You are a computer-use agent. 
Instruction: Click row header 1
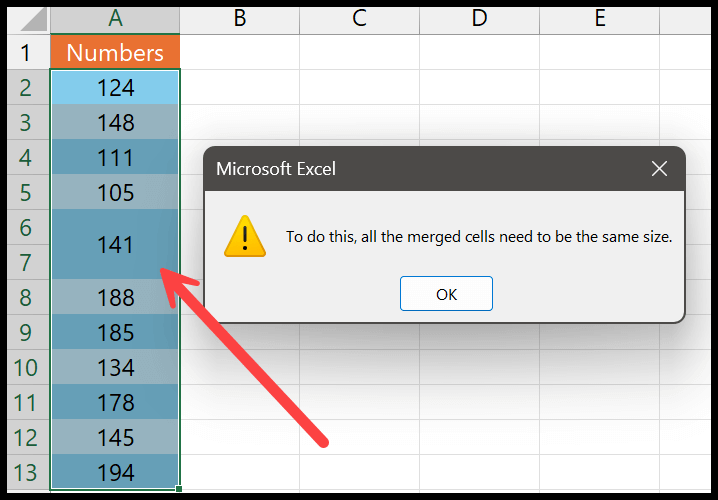pos(26,52)
